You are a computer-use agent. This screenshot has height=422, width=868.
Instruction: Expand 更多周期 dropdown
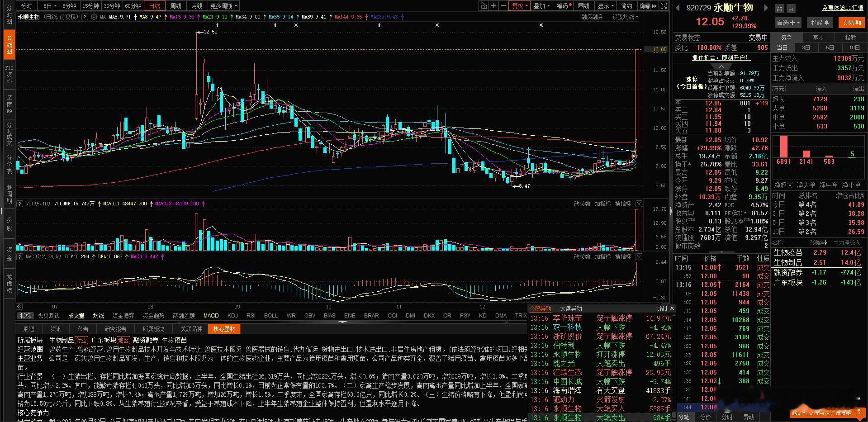[223, 6]
